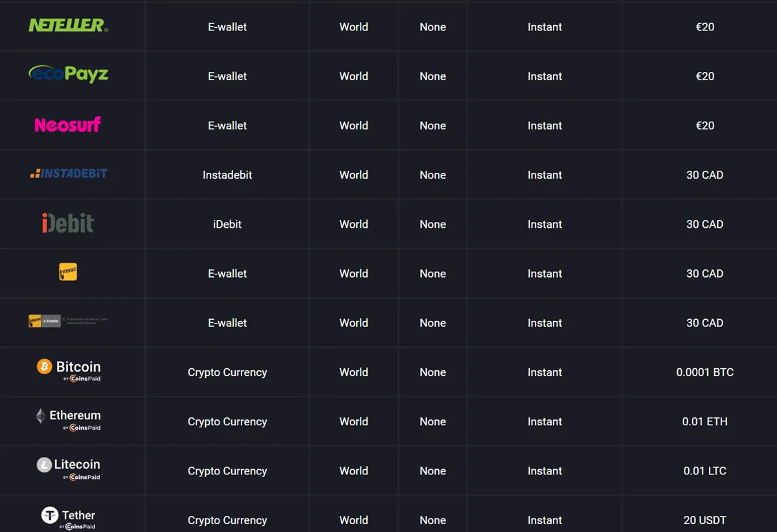This screenshot has height=532, width=777.
Task: Click the Instadebit logo
Action: pyautogui.click(x=68, y=173)
